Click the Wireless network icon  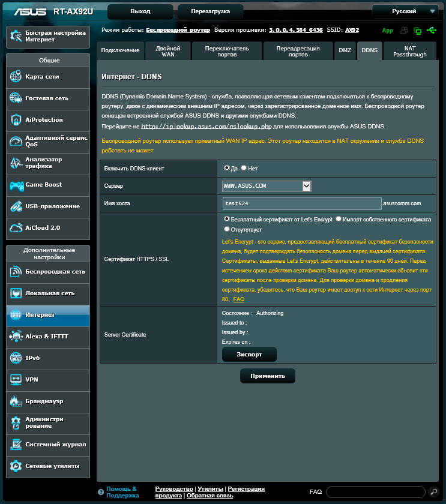16,272
